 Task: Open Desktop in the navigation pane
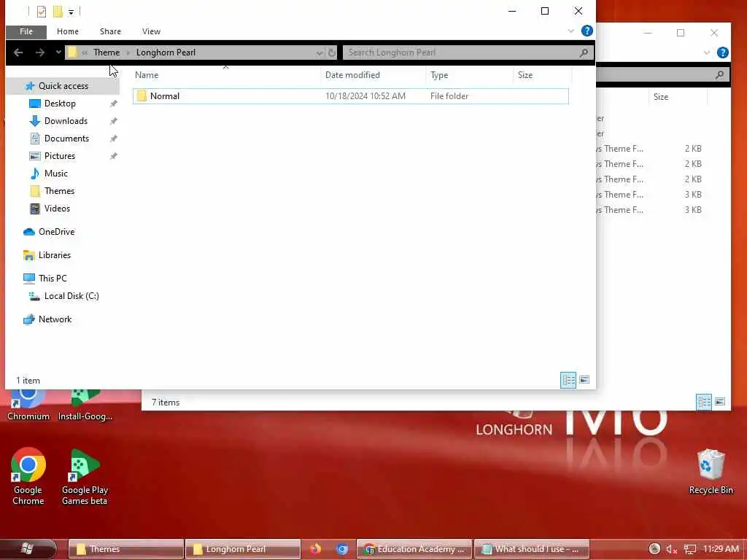[60, 104]
